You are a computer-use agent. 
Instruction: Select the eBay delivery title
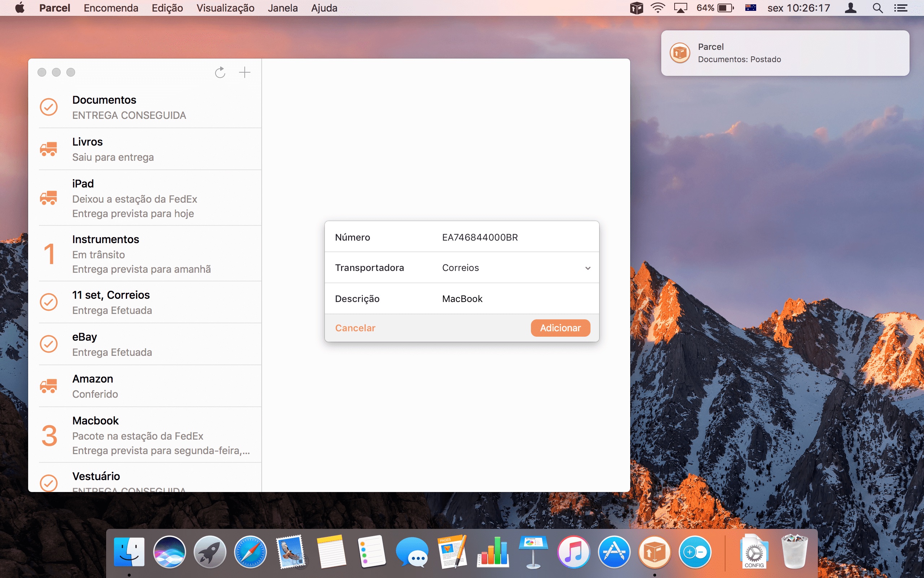(84, 337)
